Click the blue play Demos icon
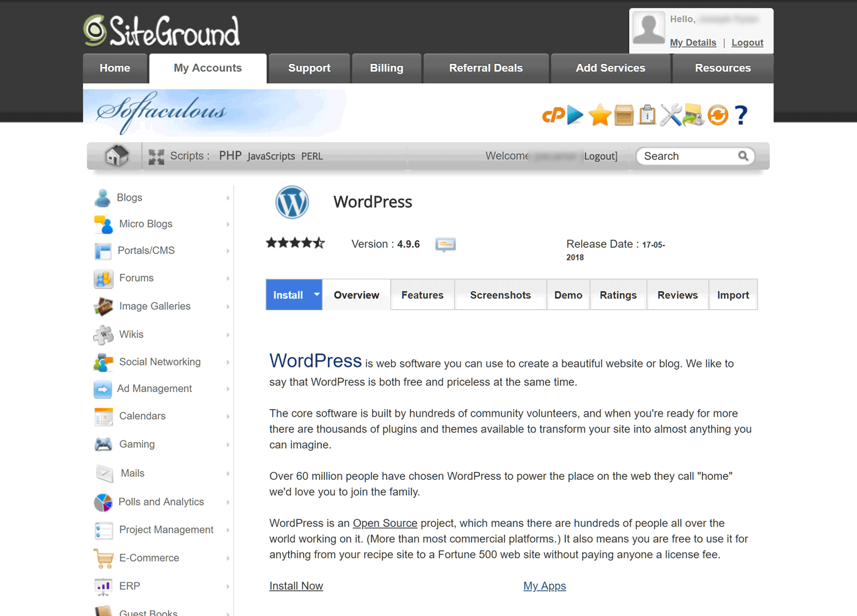This screenshot has height=616, width=857. point(575,115)
